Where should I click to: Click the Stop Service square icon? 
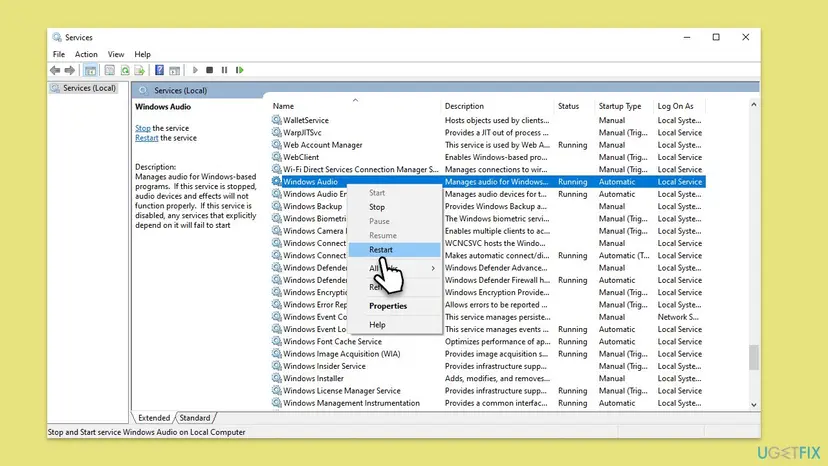pos(210,70)
